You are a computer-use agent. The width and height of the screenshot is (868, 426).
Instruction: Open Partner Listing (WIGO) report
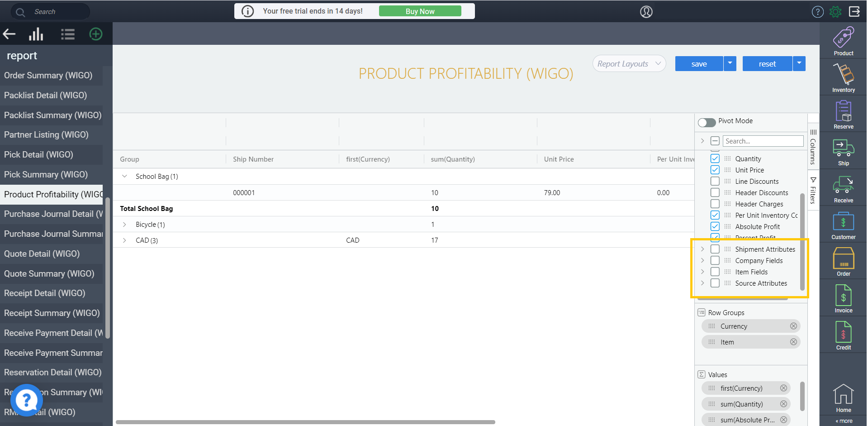coord(52,134)
